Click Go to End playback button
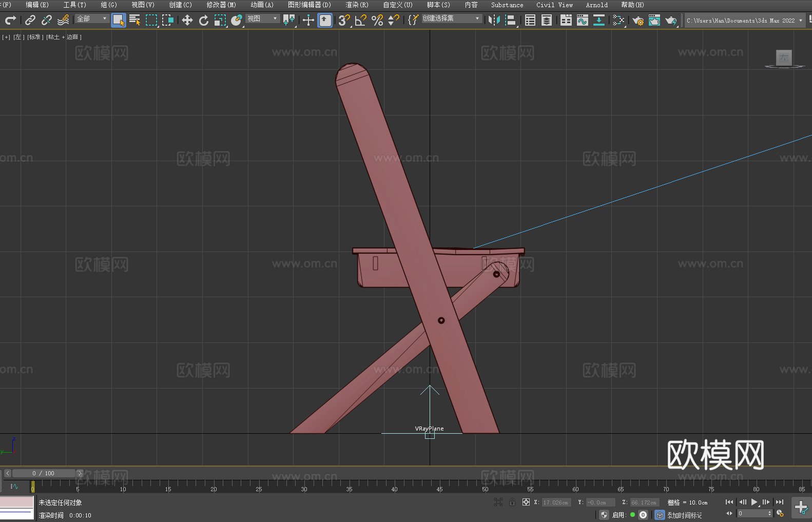Viewport: 812px width, 522px height. [x=780, y=502]
